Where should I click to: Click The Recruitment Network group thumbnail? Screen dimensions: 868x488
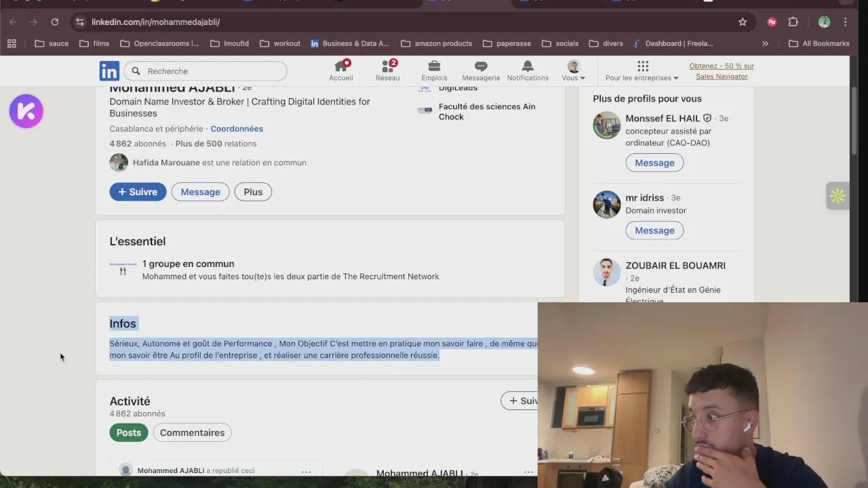point(123,270)
